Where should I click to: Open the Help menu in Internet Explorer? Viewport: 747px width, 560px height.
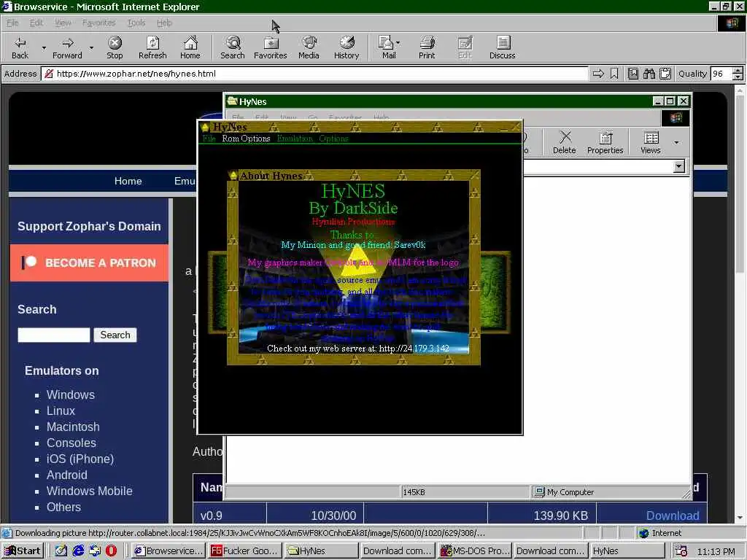coord(164,23)
